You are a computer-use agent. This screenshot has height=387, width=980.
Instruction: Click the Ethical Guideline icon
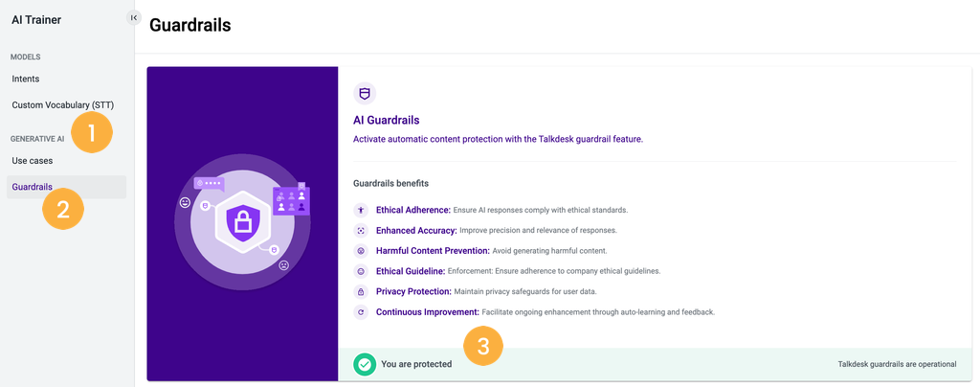361,271
